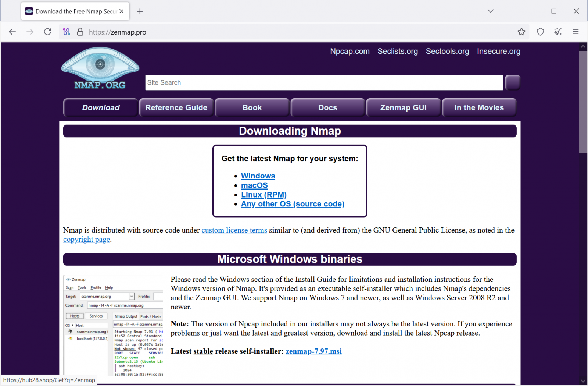Viewport: 588px width, 386px height.
Task: Select the Reference Guide navigation item
Action: 176,107
